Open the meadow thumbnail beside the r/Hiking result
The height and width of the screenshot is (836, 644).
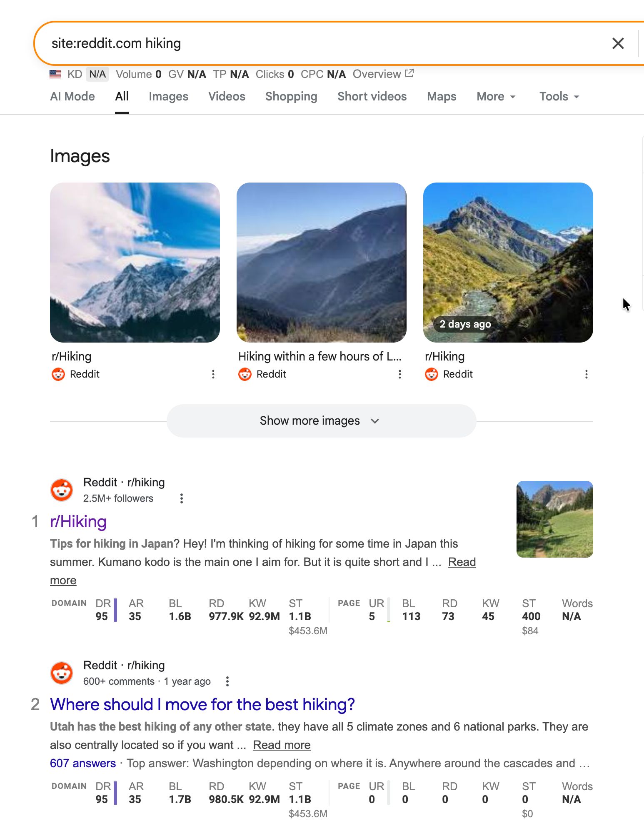tap(554, 519)
